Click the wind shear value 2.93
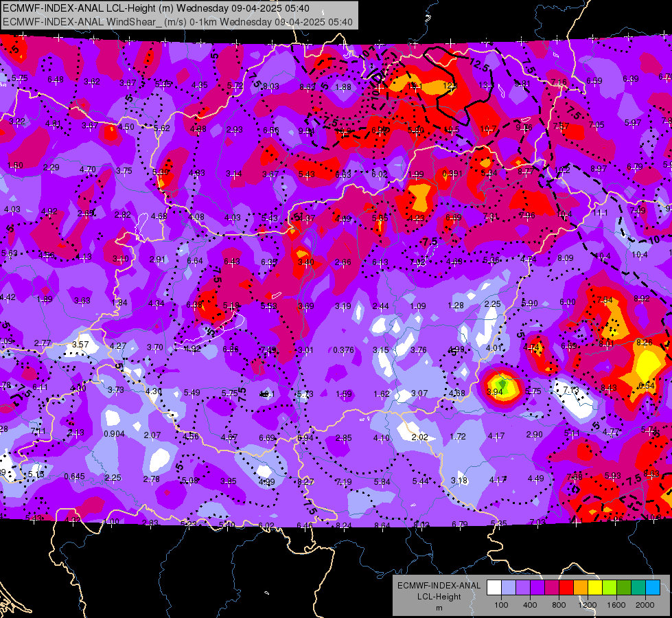The height and width of the screenshot is (618, 672). 235,130
